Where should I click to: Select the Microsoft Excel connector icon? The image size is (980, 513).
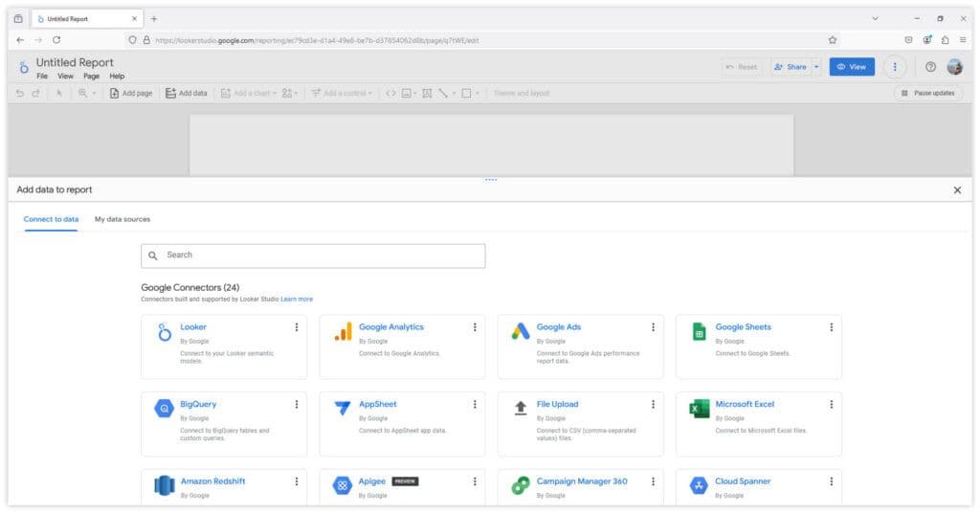(699, 409)
